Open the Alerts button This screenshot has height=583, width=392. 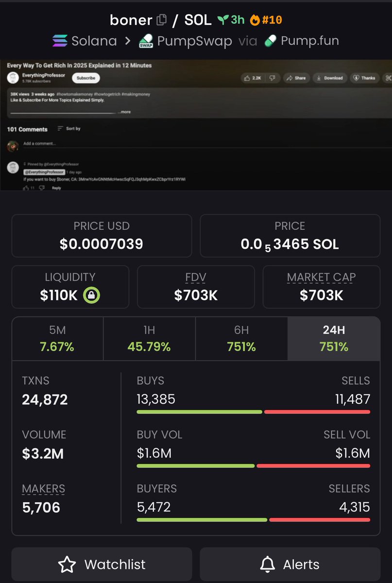290,565
